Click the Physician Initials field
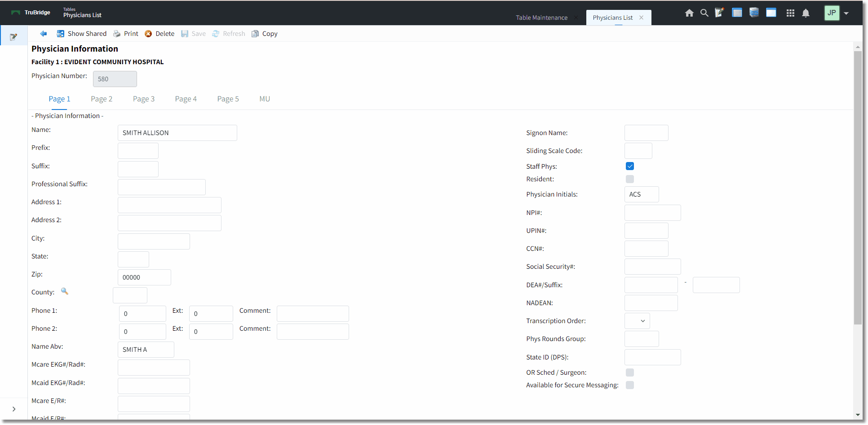The height and width of the screenshot is (425, 868). point(642,194)
